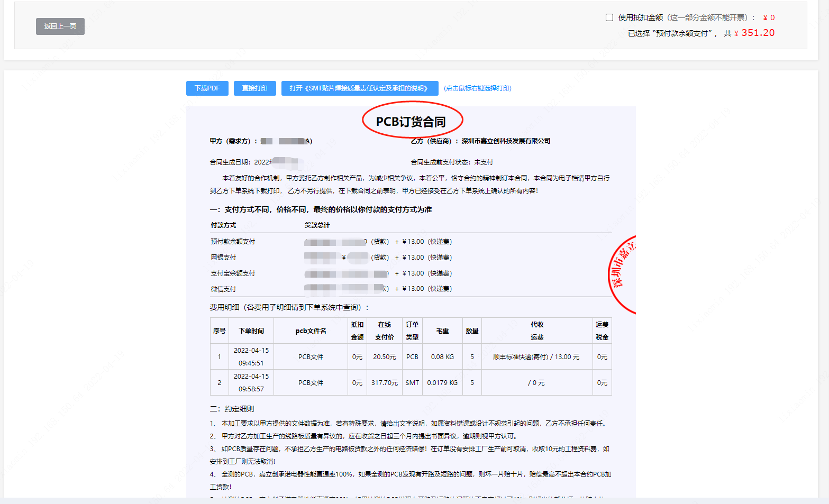
Task: Click the 点击鼠标右键选择打印 hint text
Action: tap(477, 88)
